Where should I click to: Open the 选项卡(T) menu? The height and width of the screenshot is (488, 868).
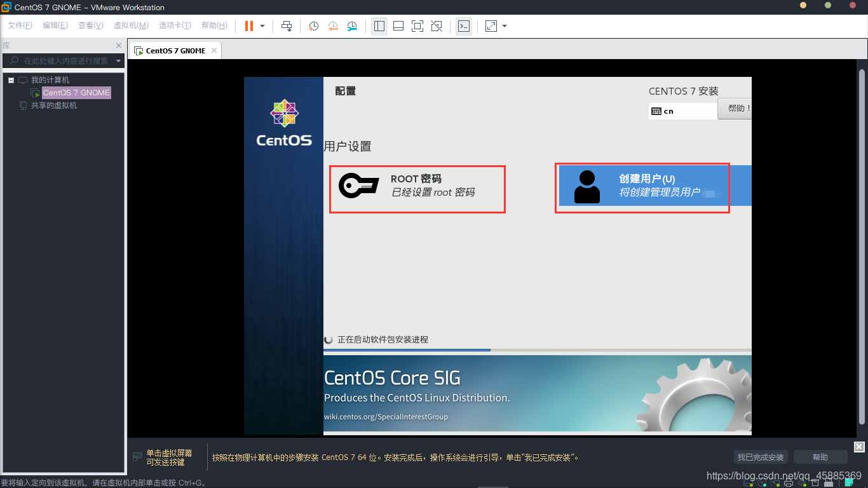[x=175, y=25]
